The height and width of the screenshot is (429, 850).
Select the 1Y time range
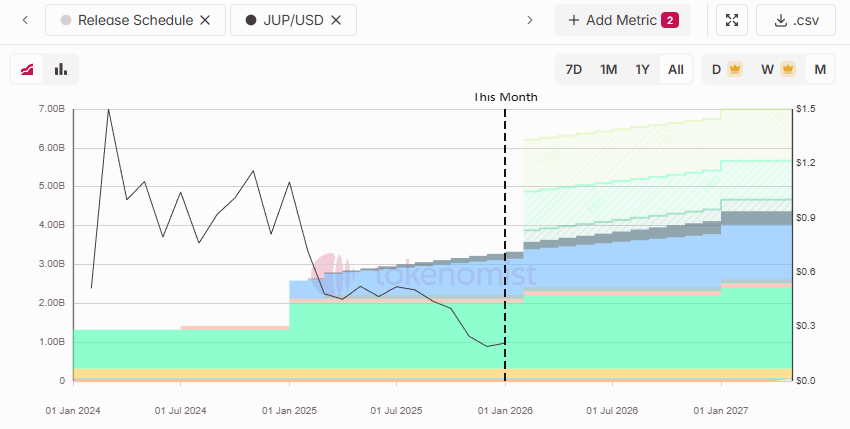[x=642, y=69]
